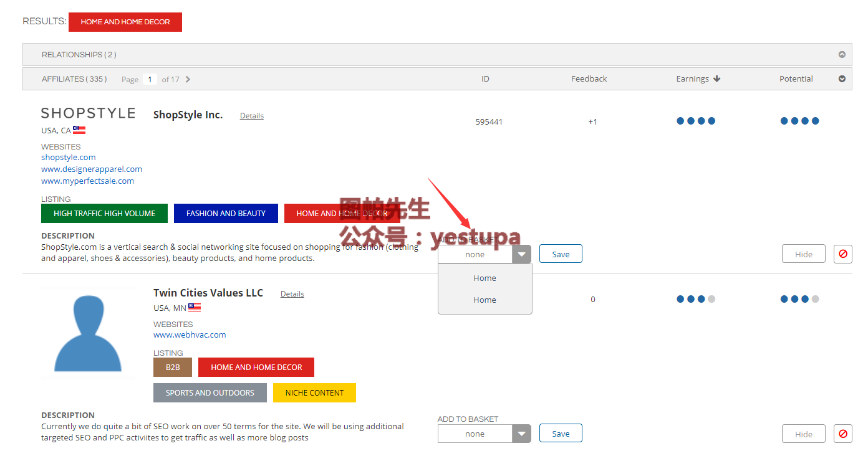Hide the ShopStyle Inc. affiliate
This screenshot has height=451, width=868.
pyautogui.click(x=804, y=254)
